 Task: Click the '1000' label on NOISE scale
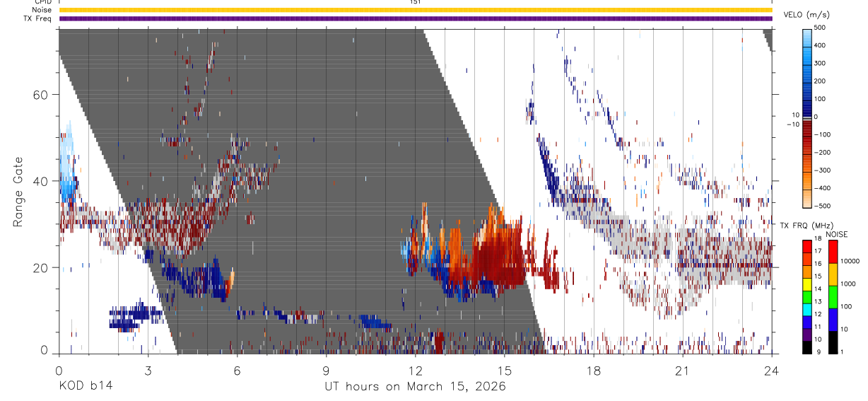848,284
